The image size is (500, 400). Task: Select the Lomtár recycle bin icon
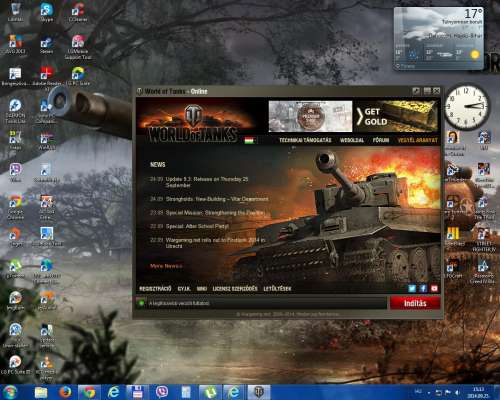click(x=15, y=12)
